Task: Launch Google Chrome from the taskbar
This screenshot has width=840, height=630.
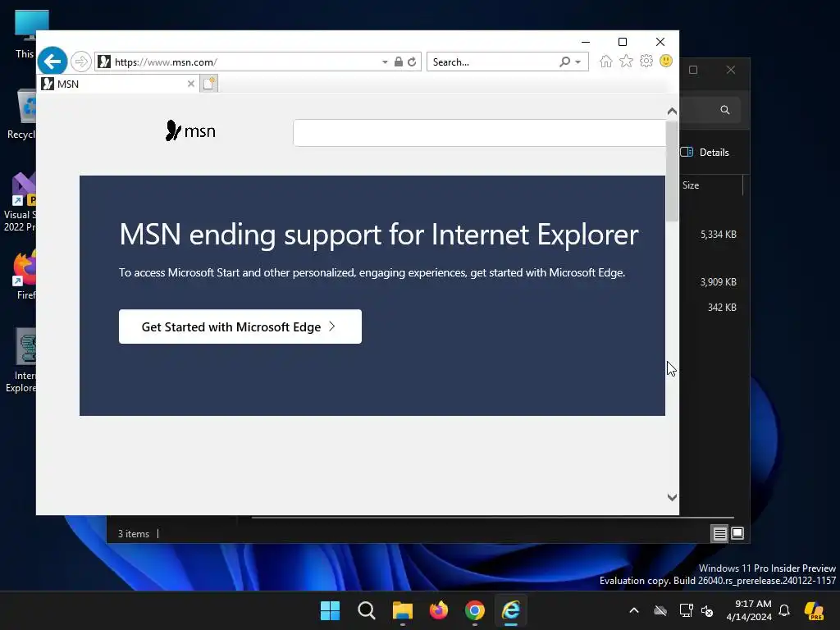Action: point(475,610)
